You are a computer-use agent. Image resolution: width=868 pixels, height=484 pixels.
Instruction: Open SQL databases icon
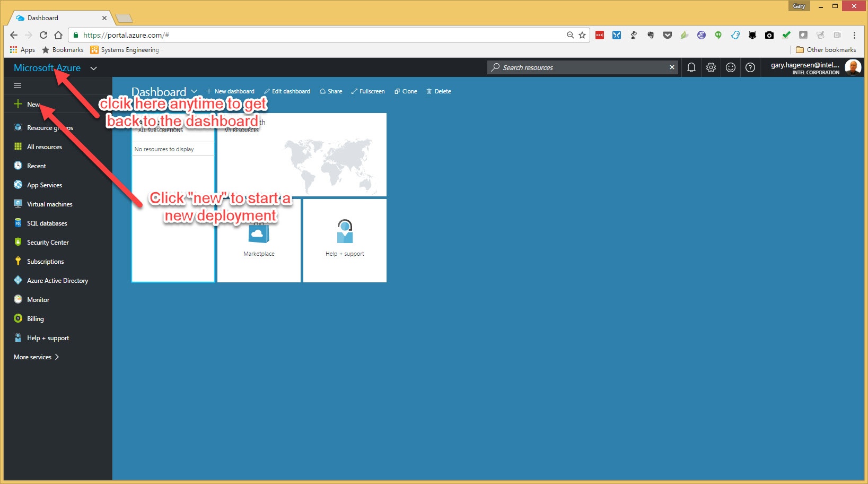coord(18,223)
